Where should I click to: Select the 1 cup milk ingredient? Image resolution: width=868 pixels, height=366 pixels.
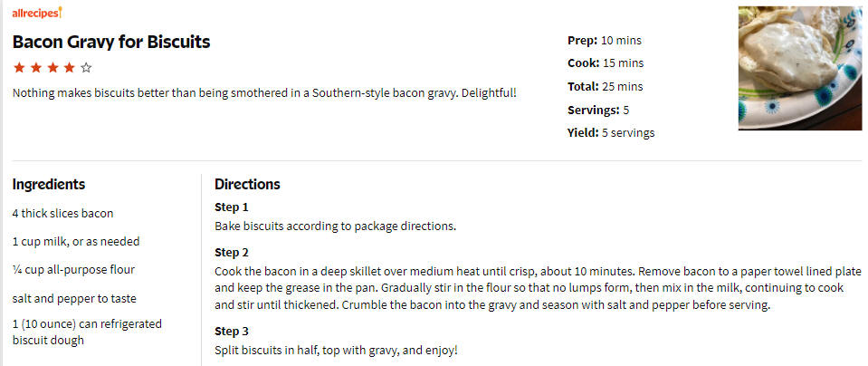(x=76, y=241)
